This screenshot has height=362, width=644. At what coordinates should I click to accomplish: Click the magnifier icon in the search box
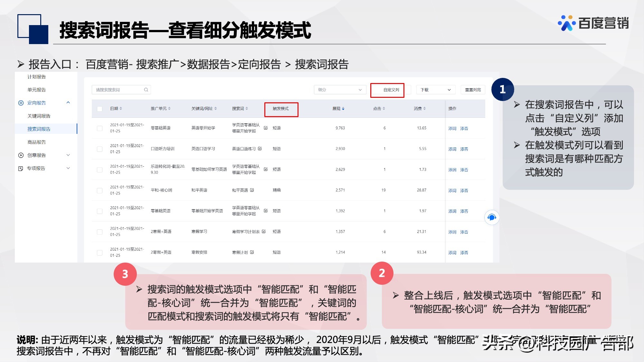click(147, 89)
